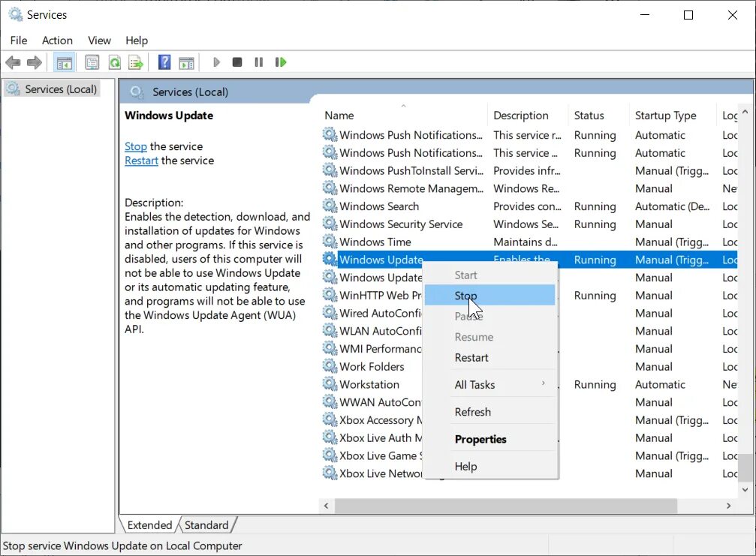Click the Properties sheet toolbar icon
756x556 pixels.
[x=92, y=62]
